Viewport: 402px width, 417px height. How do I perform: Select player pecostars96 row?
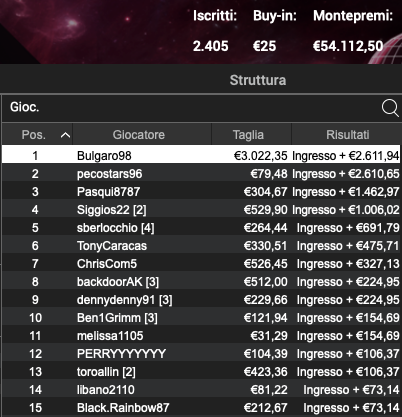[201, 174]
